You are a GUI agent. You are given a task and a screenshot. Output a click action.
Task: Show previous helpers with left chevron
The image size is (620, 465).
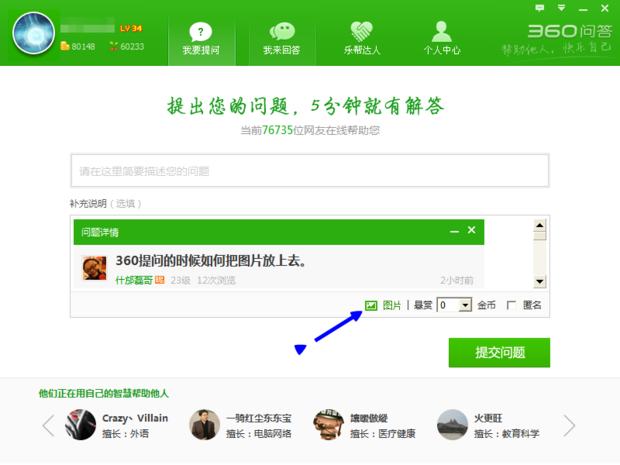(x=48, y=425)
